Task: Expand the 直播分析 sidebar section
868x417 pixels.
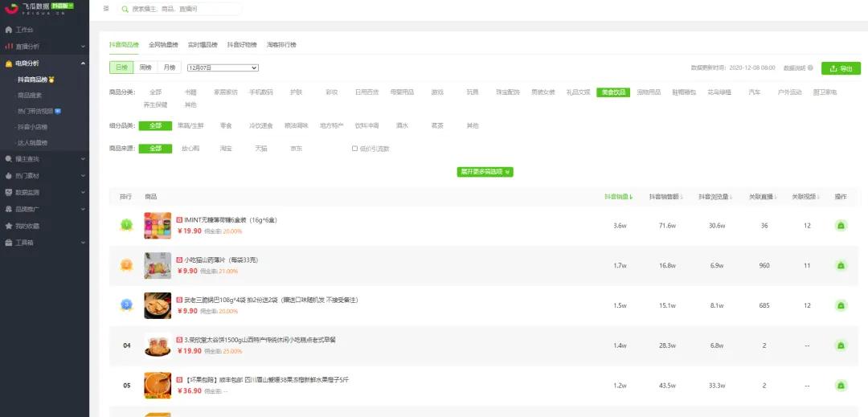Action: 83,47
